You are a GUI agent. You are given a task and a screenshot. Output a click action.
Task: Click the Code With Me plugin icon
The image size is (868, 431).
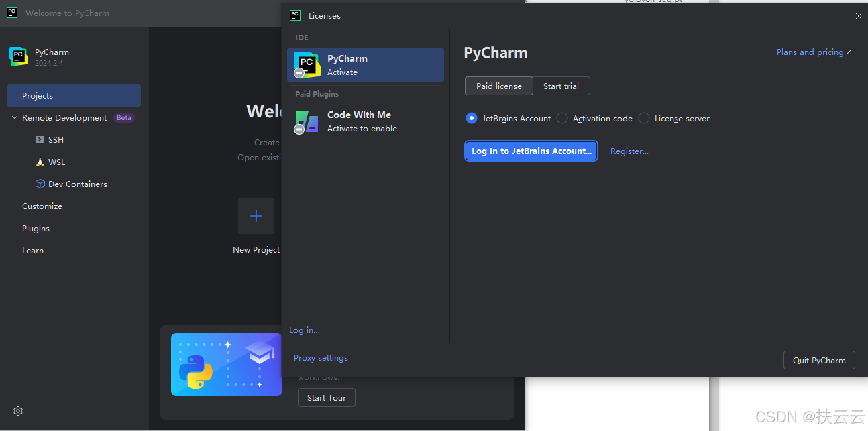(x=307, y=121)
